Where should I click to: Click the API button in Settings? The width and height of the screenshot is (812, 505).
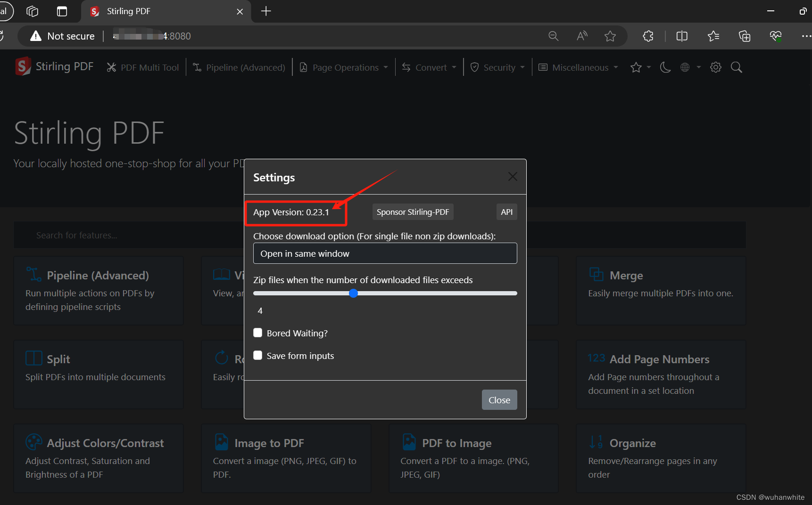pos(507,212)
